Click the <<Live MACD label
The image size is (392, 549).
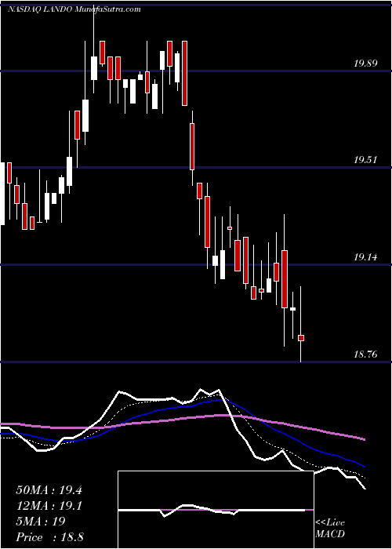(x=330, y=529)
